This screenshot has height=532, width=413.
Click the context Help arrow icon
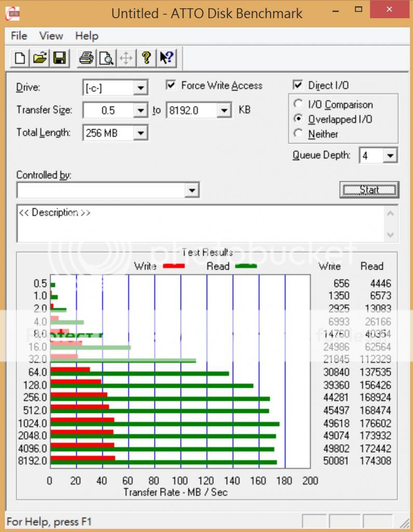(166, 58)
